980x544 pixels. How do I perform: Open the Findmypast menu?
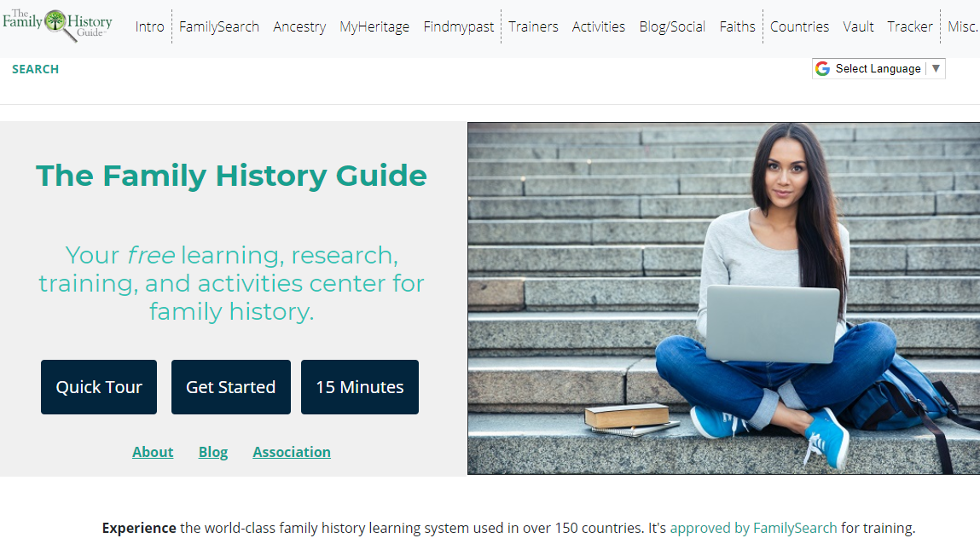point(458,26)
